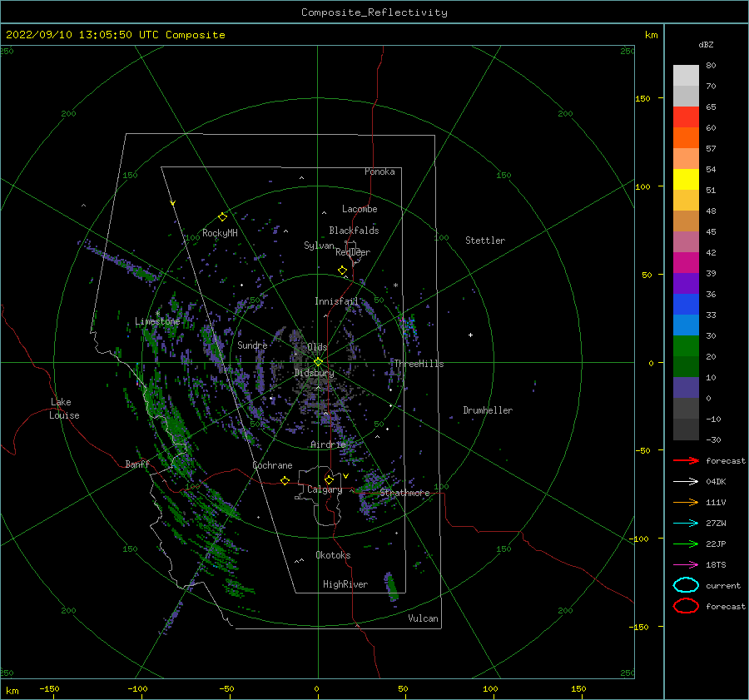The height and width of the screenshot is (700, 749).
Task: Click the red forecast ellipse legend icon
Action: (x=686, y=606)
